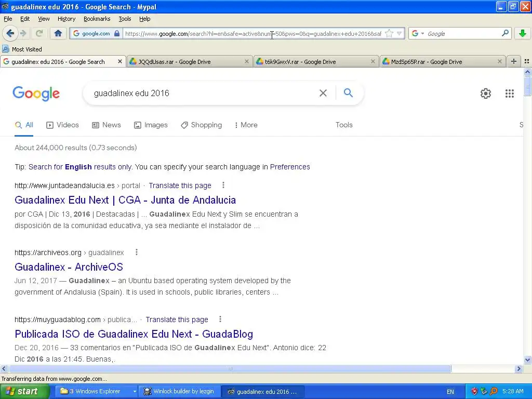Open options menu for muyguadablog result
532x399 pixels.
coord(220,320)
